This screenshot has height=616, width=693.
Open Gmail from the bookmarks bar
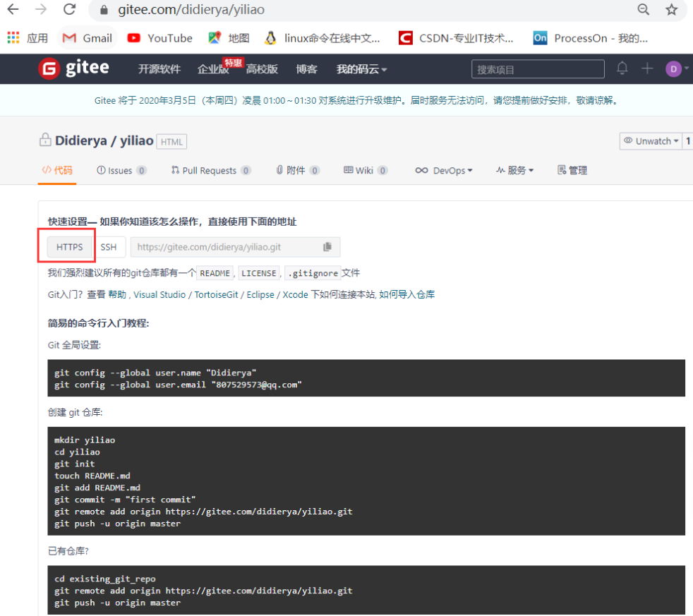point(87,37)
